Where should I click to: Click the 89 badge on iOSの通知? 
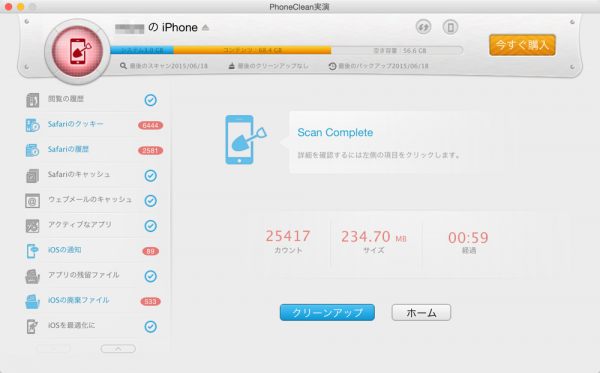click(150, 251)
